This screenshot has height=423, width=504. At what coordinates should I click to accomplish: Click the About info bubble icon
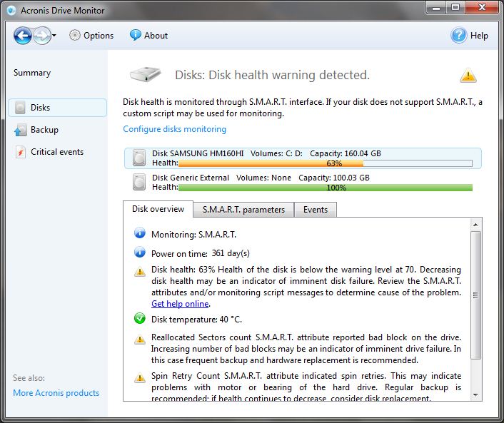(x=136, y=35)
